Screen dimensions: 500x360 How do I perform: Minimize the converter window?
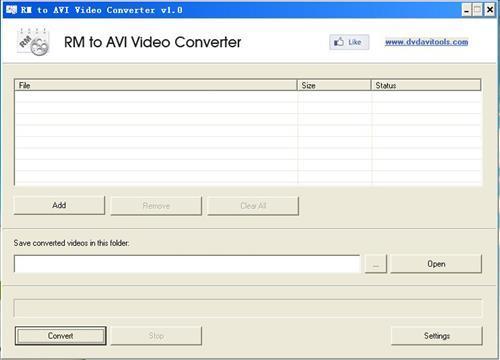tap(467, 10)
